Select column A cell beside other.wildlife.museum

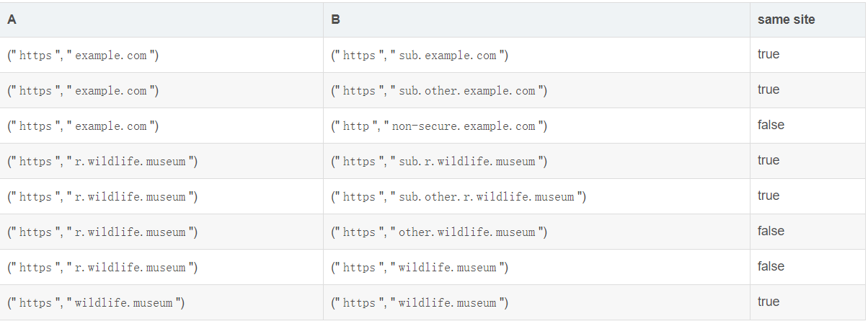coord(102,232)
